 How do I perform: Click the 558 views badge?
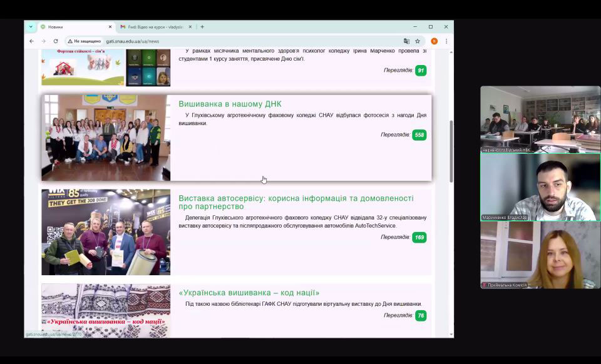(419, 134)
